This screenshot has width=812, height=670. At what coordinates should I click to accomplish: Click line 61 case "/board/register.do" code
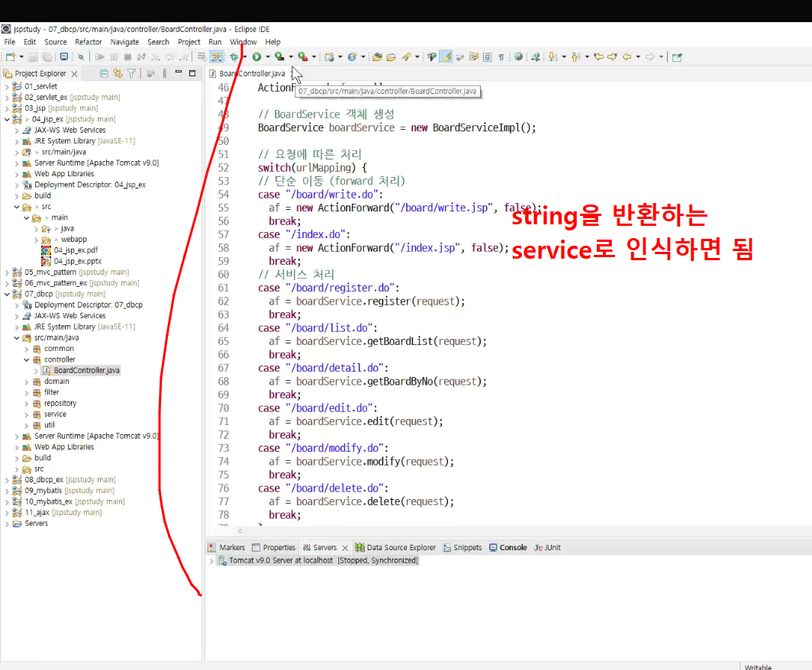(x=329, y=288)
